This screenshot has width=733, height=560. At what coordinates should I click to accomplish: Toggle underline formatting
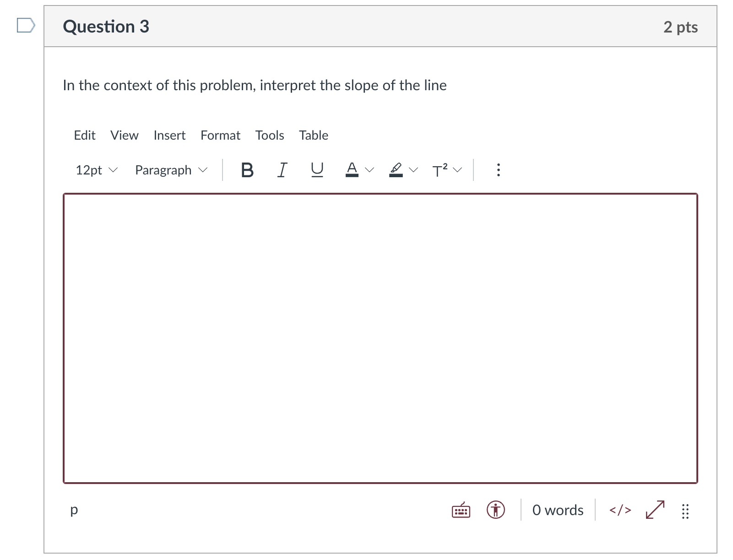317,170
